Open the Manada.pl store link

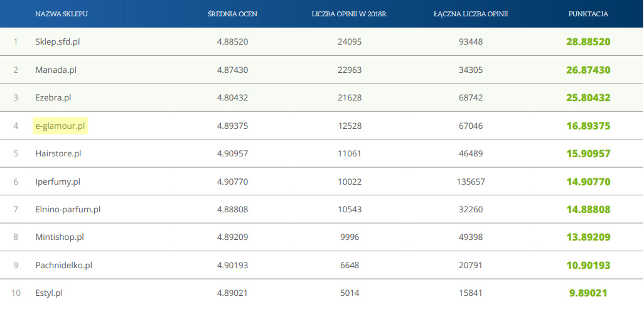coord(55,70)
